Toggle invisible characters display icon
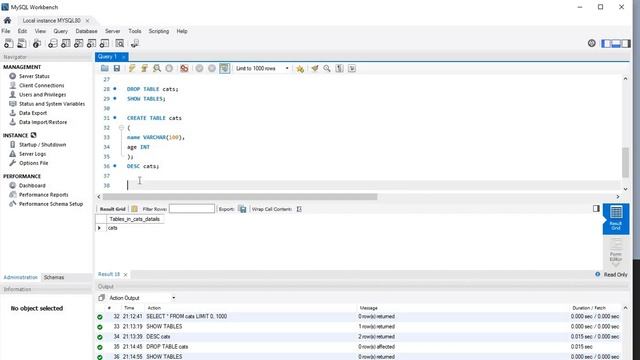The height and width of the screenshot is (360, 640). click(339, 69)
